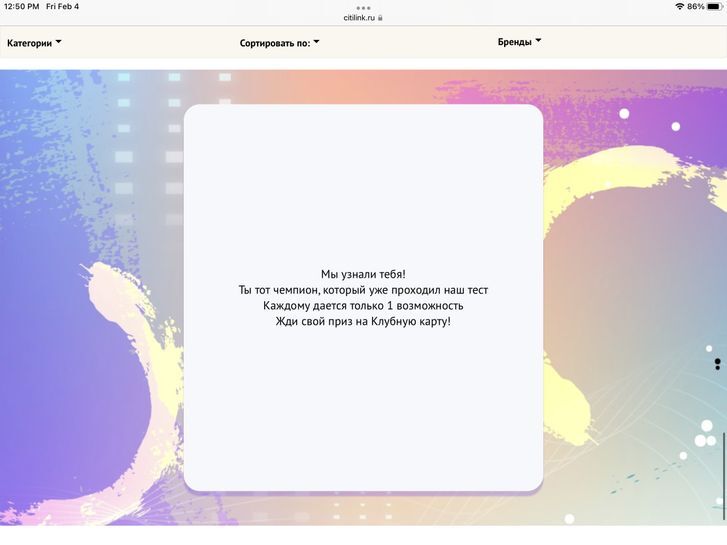Tap the battery icon in status bar

[x=714, y=6]
